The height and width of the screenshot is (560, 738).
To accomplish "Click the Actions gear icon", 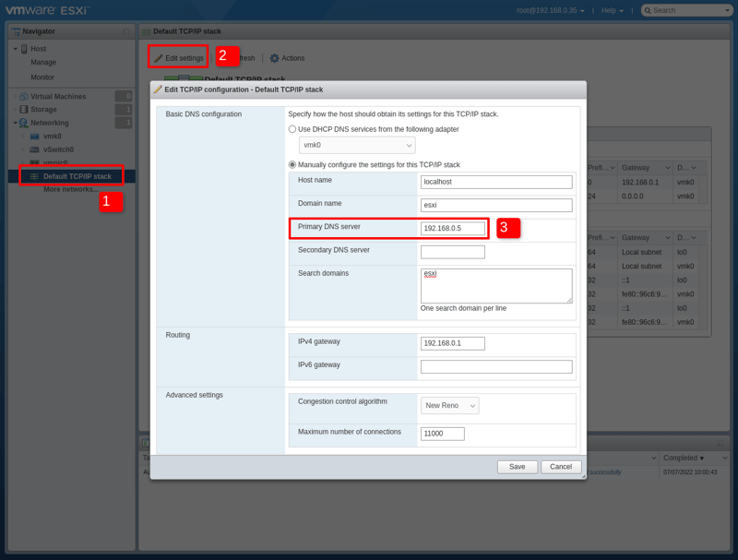I will click(x=274, y=58).
